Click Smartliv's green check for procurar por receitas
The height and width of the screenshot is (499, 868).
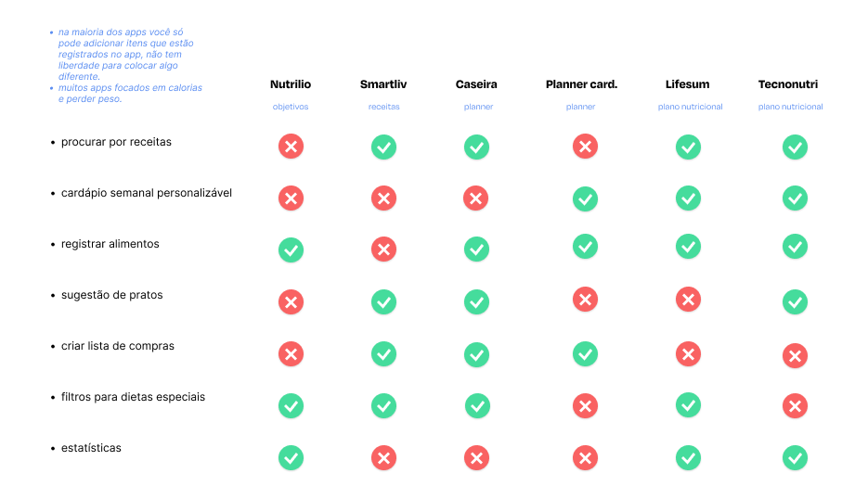tap(383, 147)
